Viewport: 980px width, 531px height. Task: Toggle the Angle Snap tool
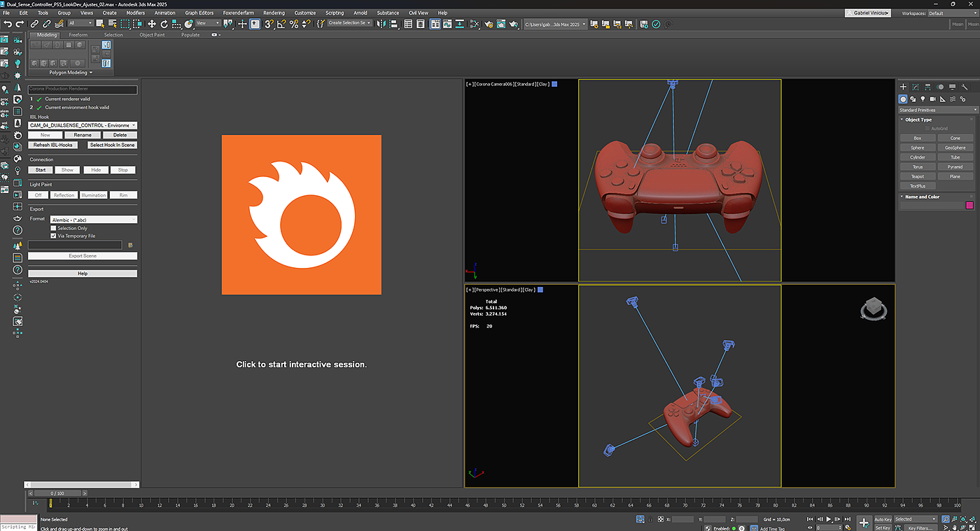pyautogui.click(x=281, y=24)
